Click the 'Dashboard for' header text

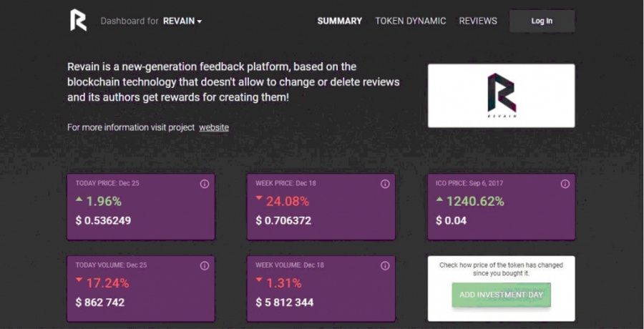pos(130,21)
